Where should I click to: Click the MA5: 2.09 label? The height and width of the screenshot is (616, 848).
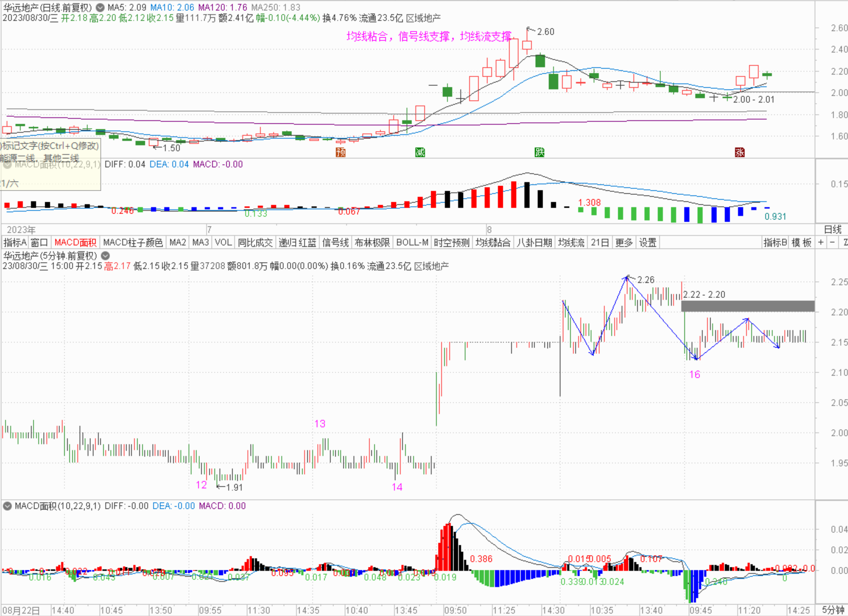coord(127,7)
